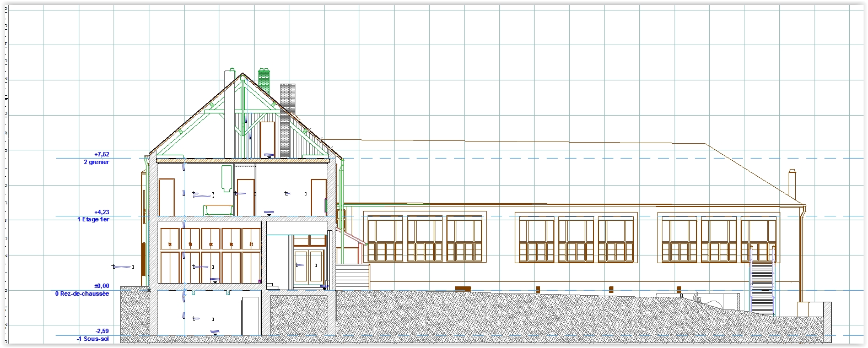This screenshot has width=868, height=348.
Task: Select the exterior staircase at annex right end
Action: (x=762, y=287)
